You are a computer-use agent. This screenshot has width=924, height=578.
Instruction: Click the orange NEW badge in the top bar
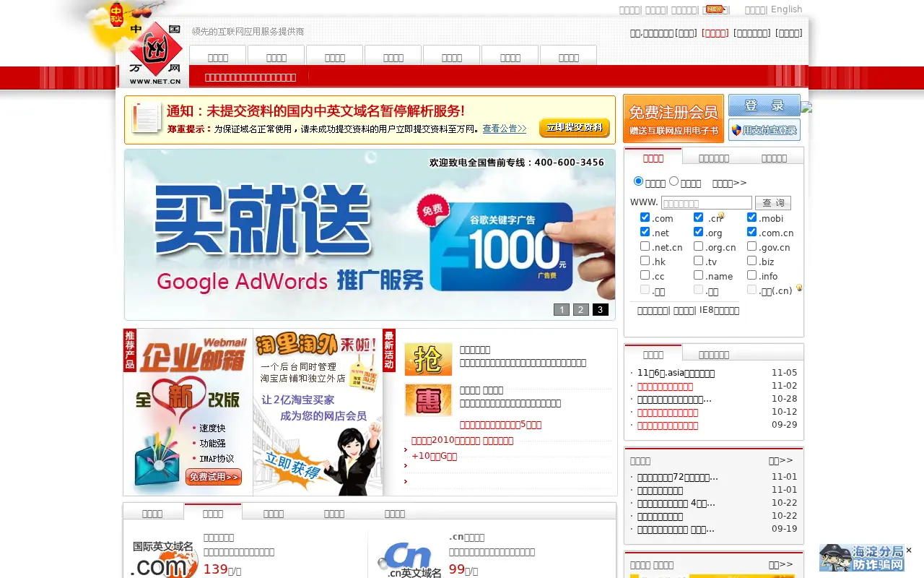pyautogui.click(x=715, y=9)
